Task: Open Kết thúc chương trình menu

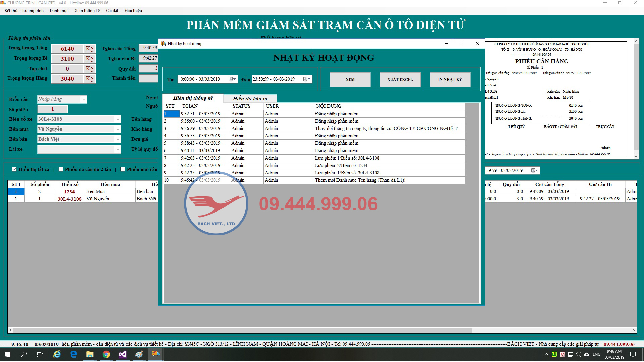Action: click(24, 11)
